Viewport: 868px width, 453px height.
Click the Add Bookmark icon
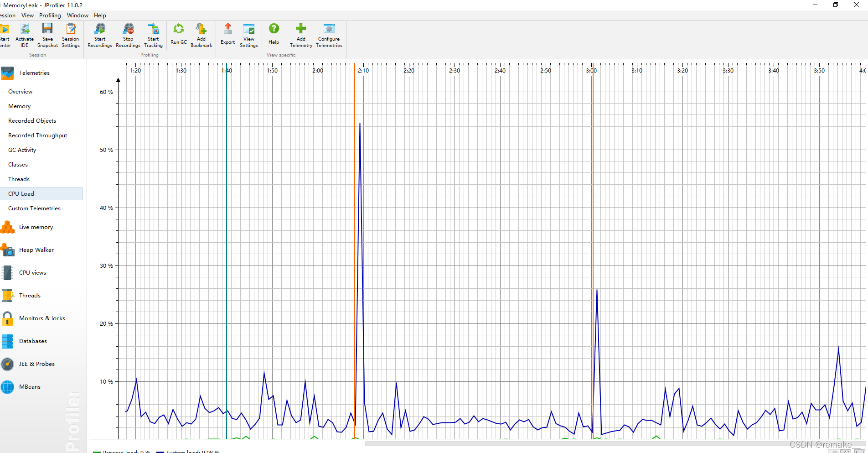click(x=201, y=29)
